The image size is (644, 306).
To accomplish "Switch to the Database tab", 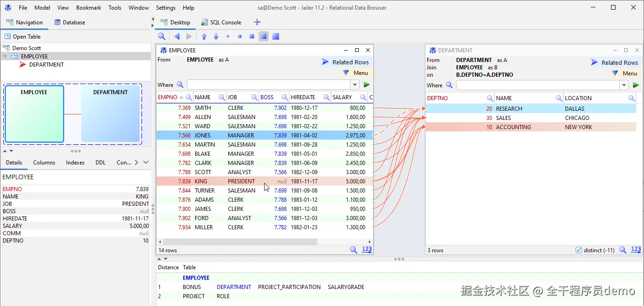I will coord(69,22).
